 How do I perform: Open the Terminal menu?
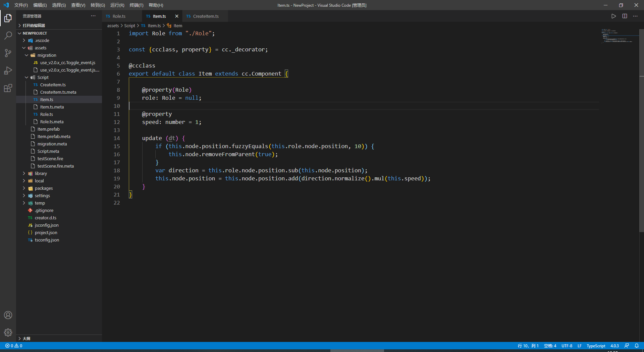click(136, 5)
